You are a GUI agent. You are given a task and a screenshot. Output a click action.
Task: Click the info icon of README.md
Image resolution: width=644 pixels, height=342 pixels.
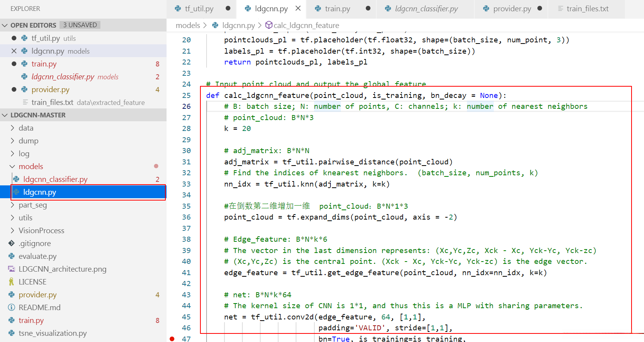pyautogui.click(x=12, y=307)
